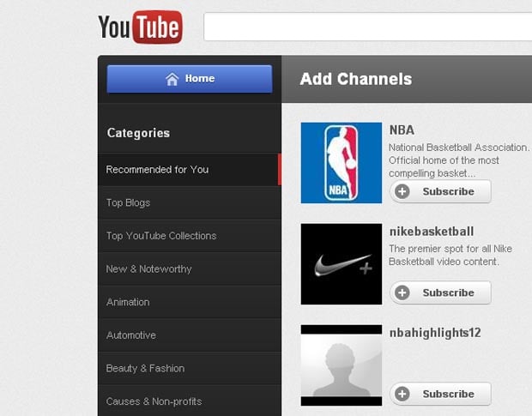Open Top YouTube Collections category
532x416 pixels.
pos(161,236)
